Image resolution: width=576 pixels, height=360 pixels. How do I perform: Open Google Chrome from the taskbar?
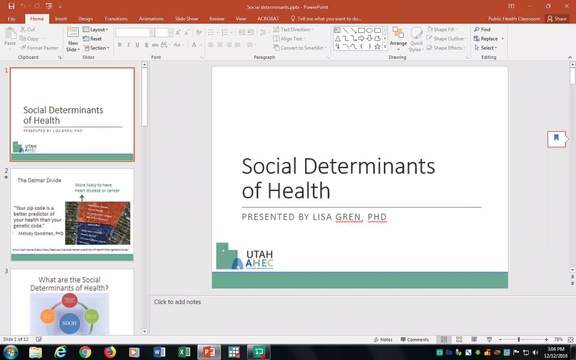(85, 352)
